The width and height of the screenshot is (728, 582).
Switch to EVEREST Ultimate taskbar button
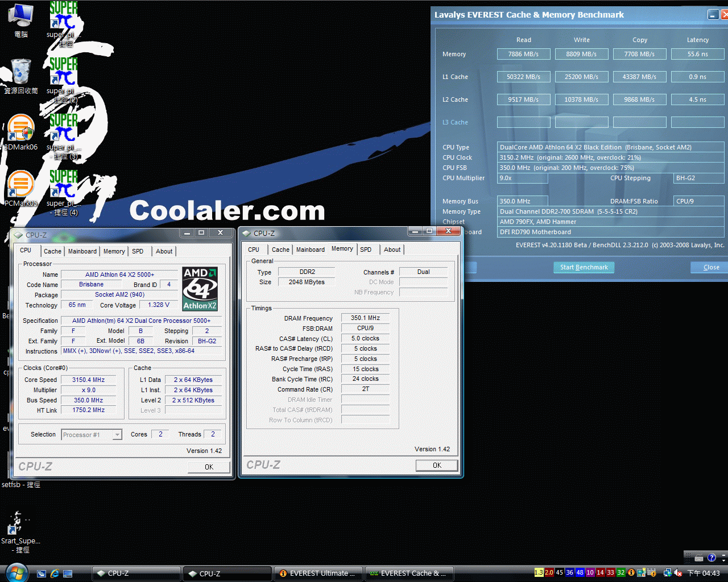pos(318,573)
